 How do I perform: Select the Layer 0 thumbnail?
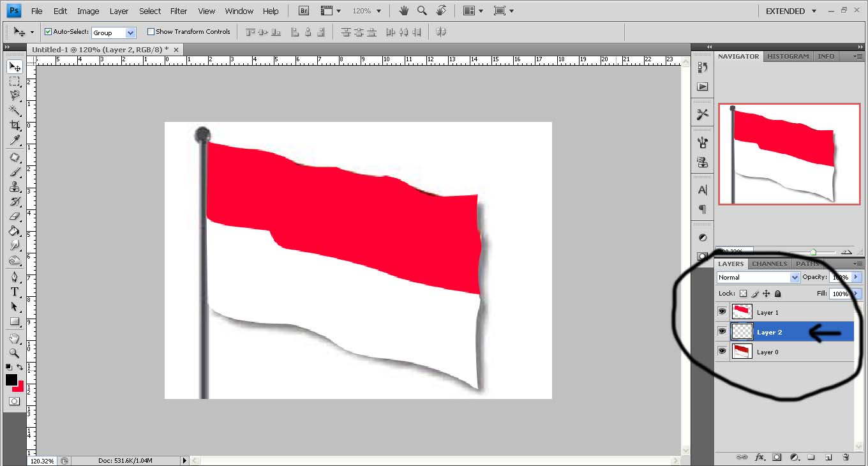(742, 352)
